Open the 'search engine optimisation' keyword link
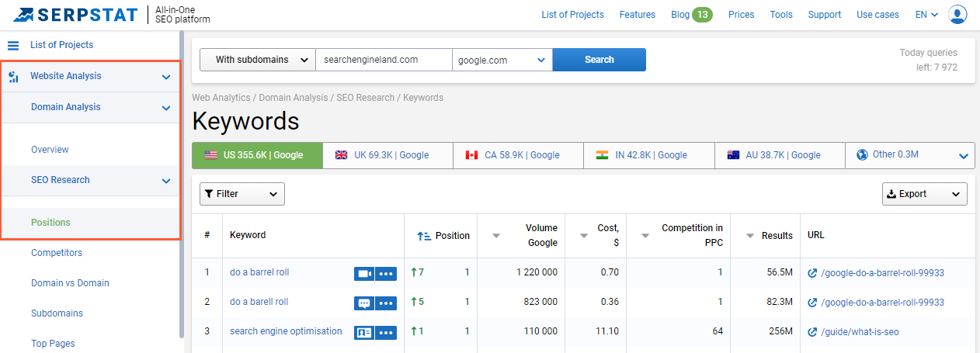 pyautogui.click(x=286, y=331)
